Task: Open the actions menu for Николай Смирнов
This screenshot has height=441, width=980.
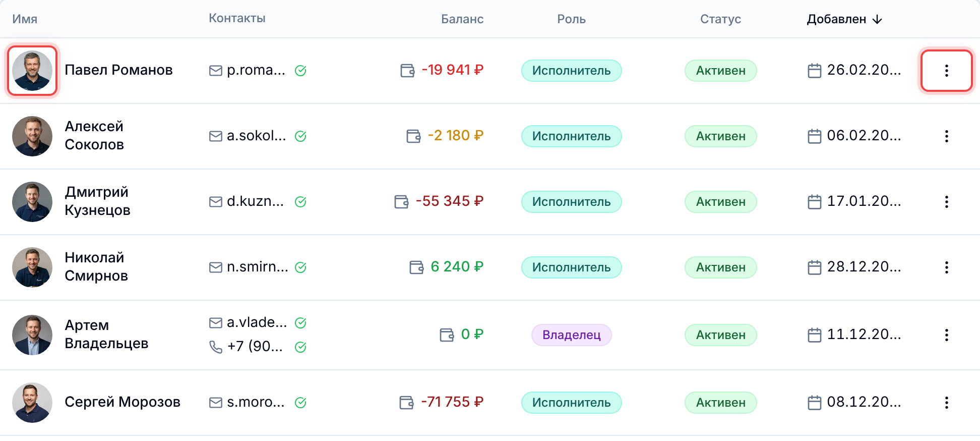Action: [946, 267]
